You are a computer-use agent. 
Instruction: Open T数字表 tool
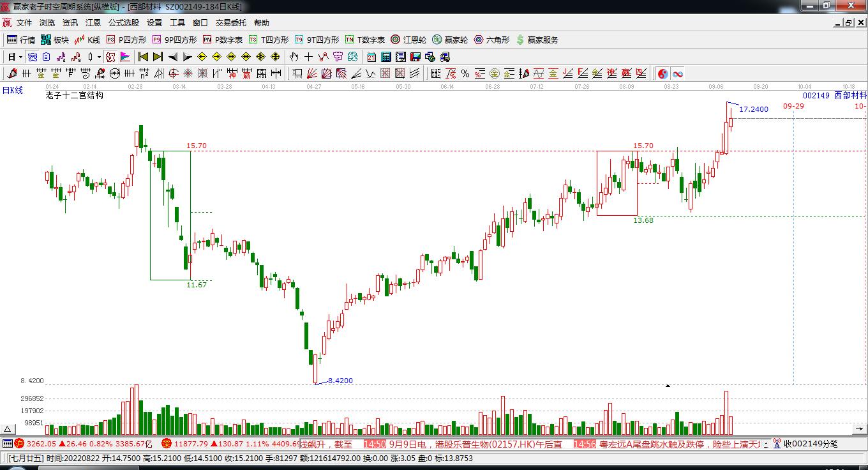click(365, 40)
